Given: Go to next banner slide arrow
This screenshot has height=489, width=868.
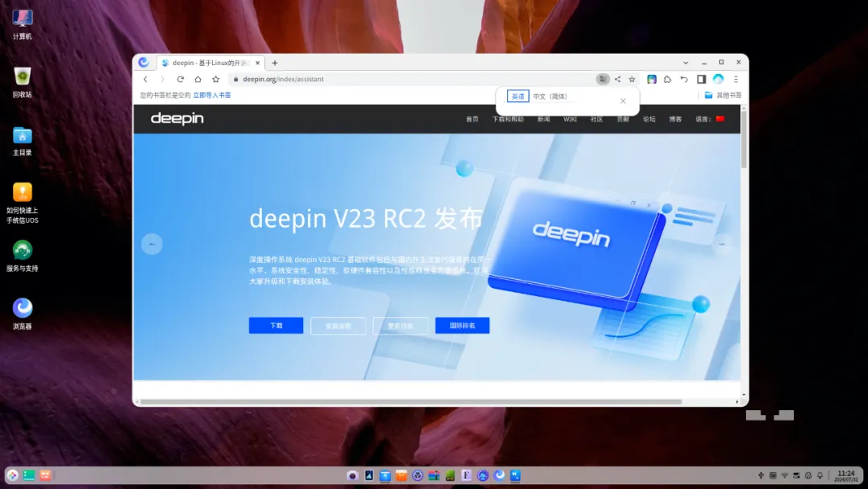Looking at the screenshot, I should [723, 244].
